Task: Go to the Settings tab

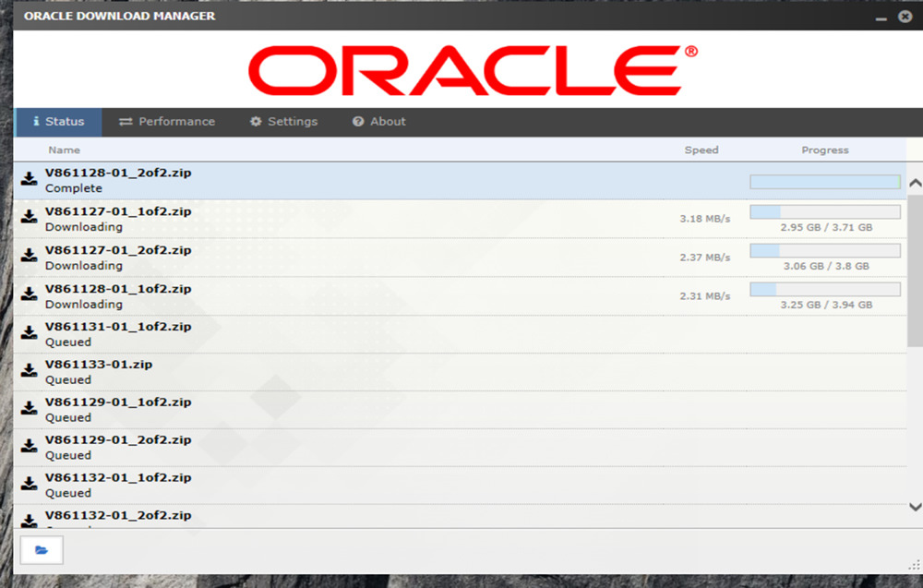Action: click(283, 122)
